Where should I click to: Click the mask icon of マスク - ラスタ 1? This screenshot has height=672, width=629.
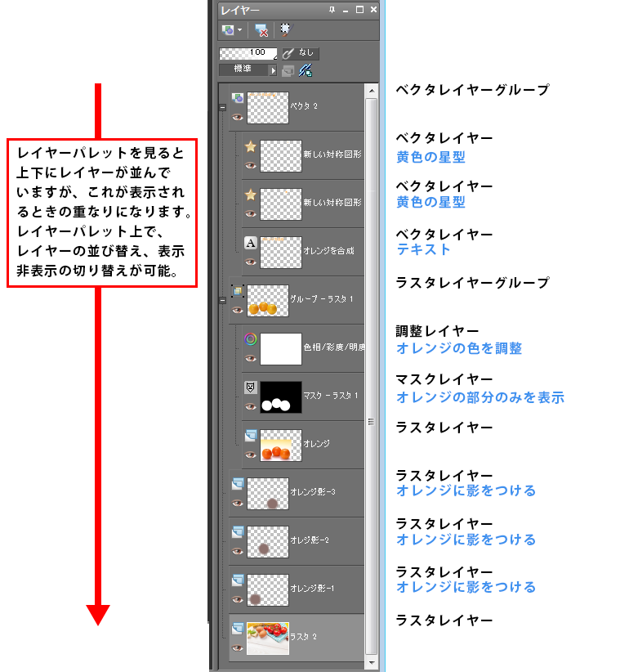coord(251,388)
